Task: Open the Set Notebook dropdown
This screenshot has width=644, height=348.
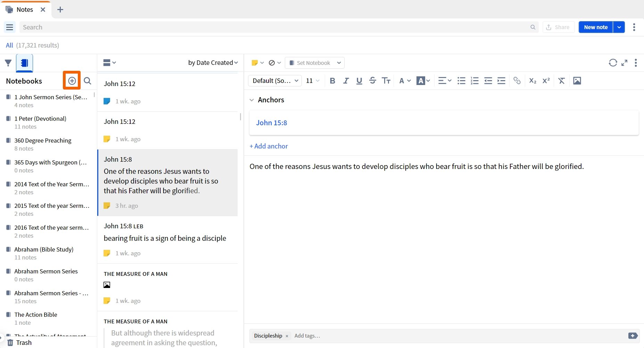Action: point(315,63)
